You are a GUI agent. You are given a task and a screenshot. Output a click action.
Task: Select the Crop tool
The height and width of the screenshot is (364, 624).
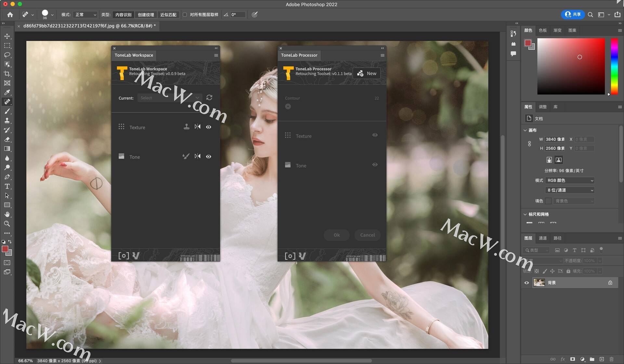(x=7, y=73)
